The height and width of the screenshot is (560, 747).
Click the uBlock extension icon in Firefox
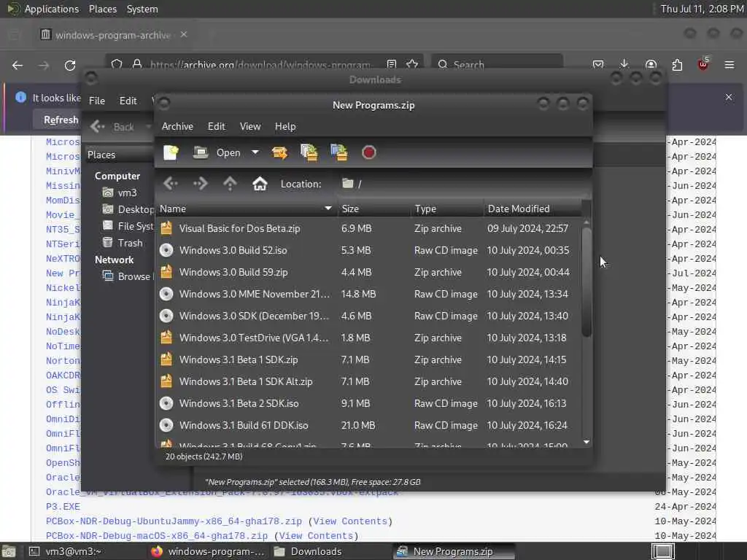(703, 64)
